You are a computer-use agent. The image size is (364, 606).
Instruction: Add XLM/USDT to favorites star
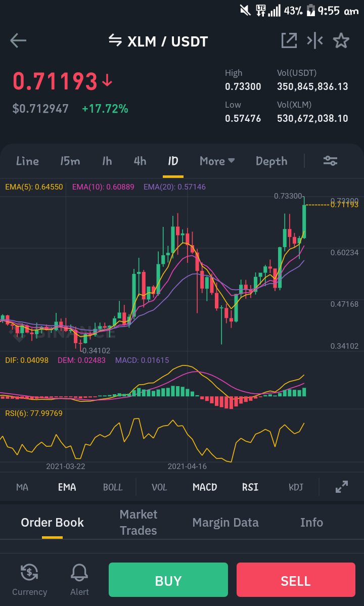(x=341, y=40)
